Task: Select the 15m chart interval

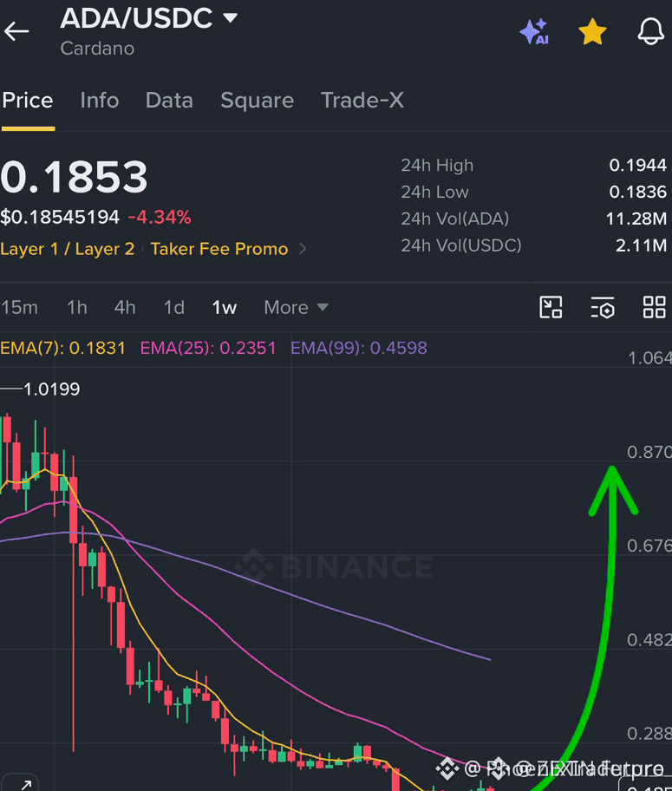Action: (19, 307)
